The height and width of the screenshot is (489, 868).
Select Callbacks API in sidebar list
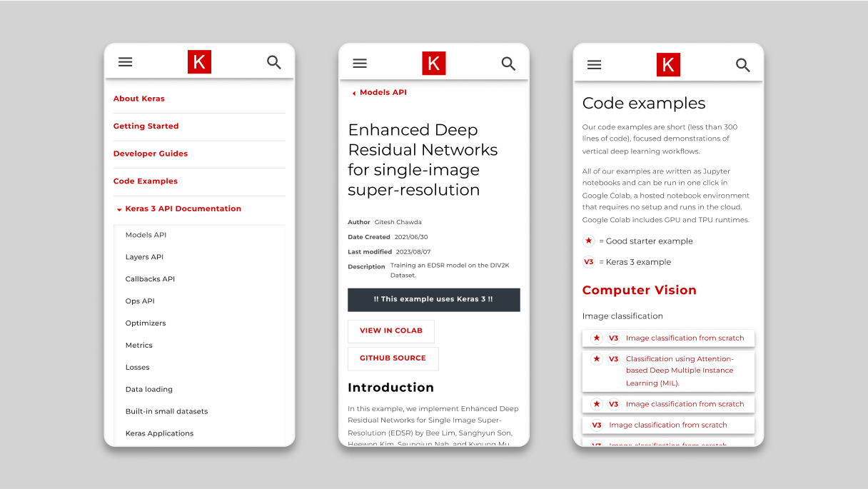(x=150, y=279)
